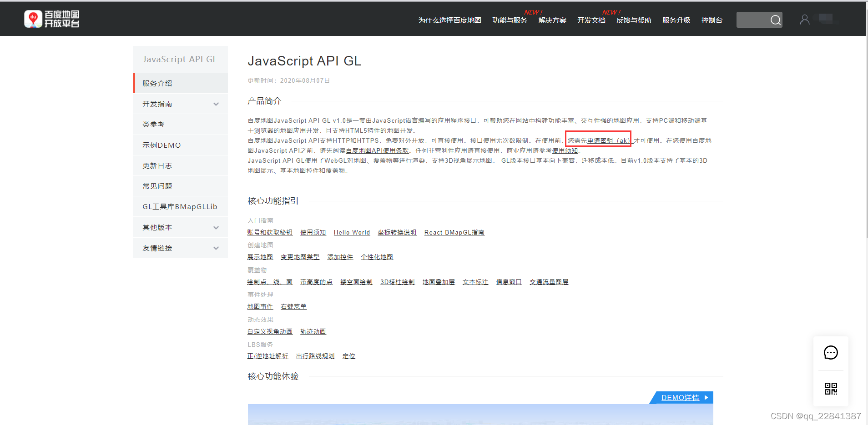
Task: Click the Baidu Map Open Platform logo
Action: point(52,19)
